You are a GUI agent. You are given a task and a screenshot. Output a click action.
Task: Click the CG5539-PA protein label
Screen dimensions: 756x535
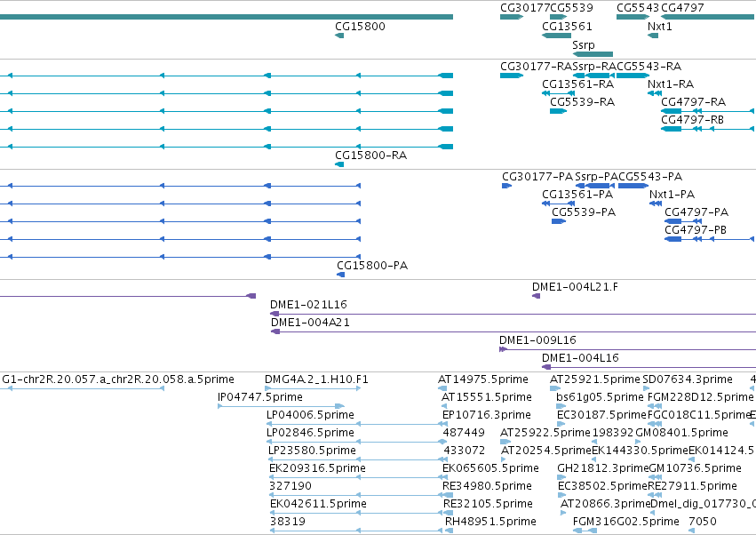pyautogui.click(x=584, y=212)
